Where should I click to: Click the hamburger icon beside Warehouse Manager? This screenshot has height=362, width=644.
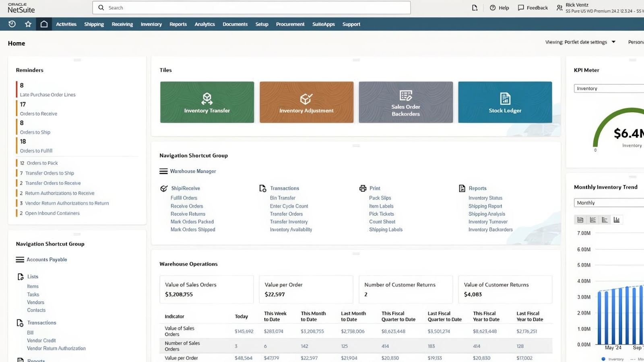(x=164, y=171)
